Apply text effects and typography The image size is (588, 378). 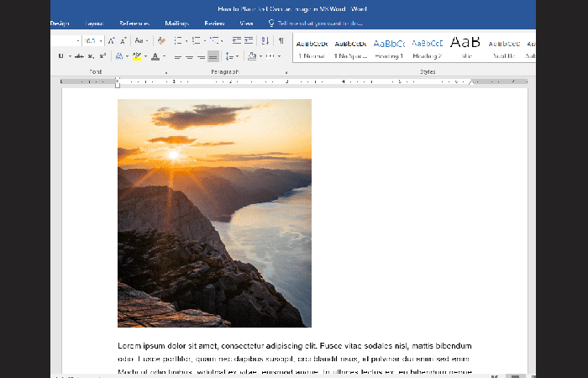pyautogui.click(x=119, y=56)
